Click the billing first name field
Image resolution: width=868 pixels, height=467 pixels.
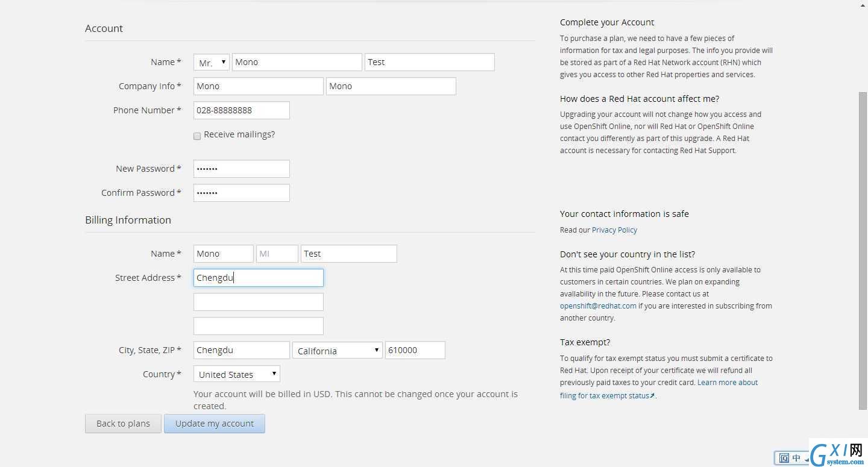click(224, 254)
